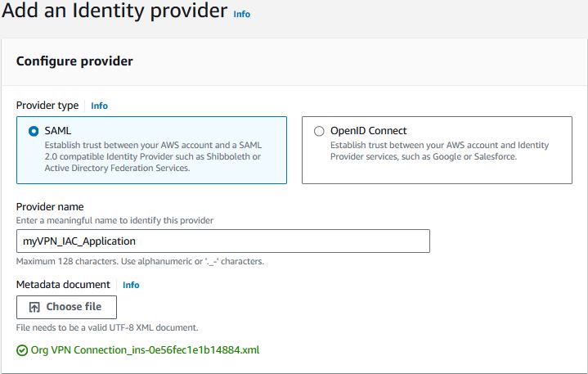Open Info link next to page title
This screenshot has width=588, height=374.
coord(242,14)
